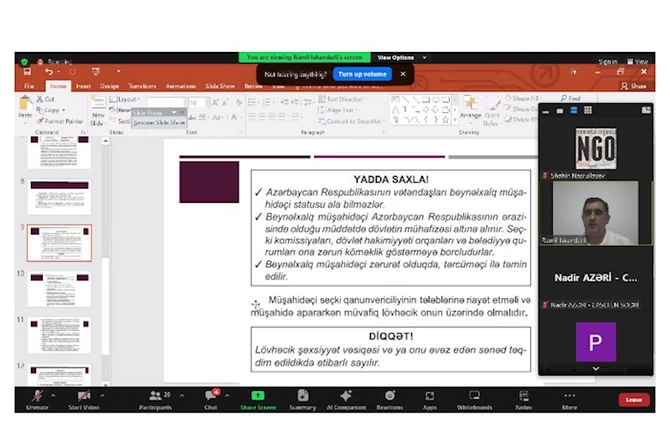670x441 pixels.
Task: Open Notes in Zoom toolbar
Action: coord(523,400)
